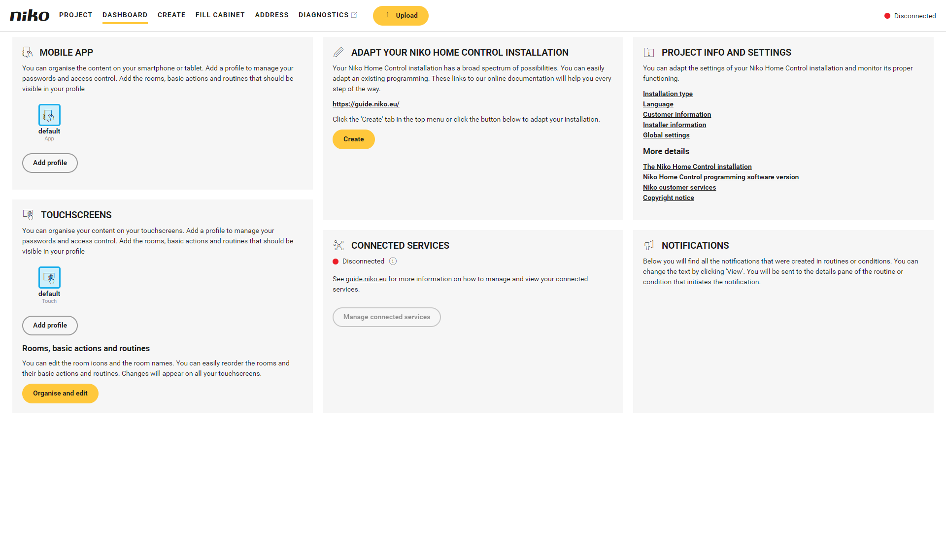Click the CONNECTED SERVICES heading
This screenshot has width=946, height=560.
click(x=400, y=245)
